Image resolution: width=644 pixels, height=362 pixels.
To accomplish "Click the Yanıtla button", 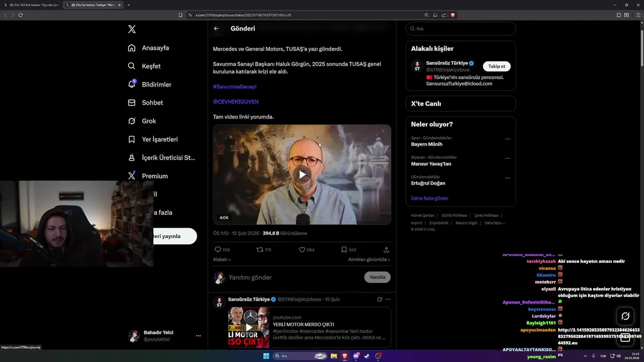I will coord(377,277).
